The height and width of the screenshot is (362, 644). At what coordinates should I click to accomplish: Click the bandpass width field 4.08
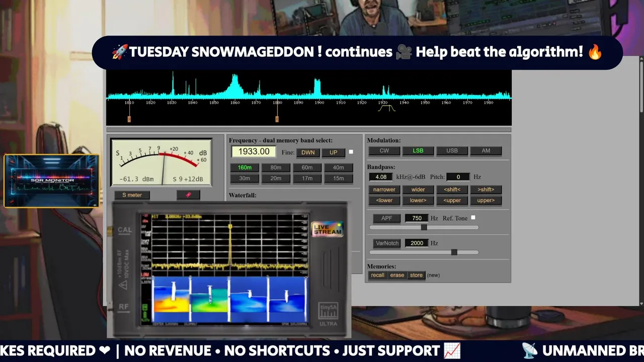coord(381,177)
